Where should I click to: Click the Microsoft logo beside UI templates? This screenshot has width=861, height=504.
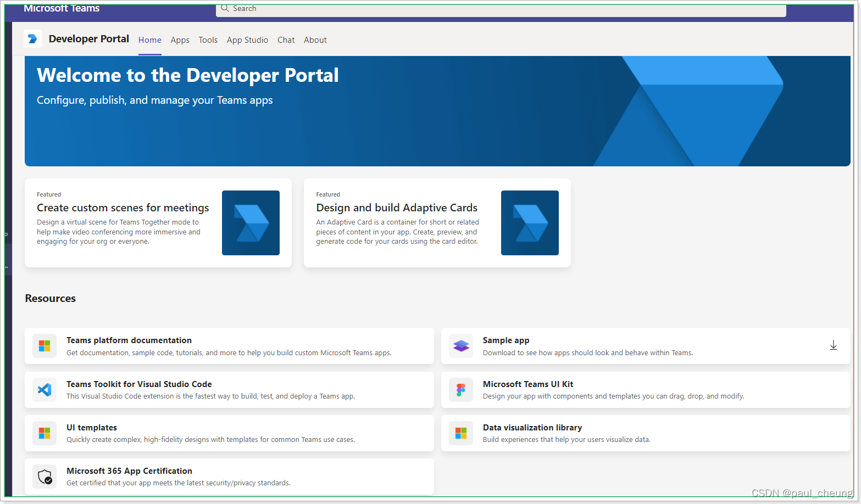(45, 433)
